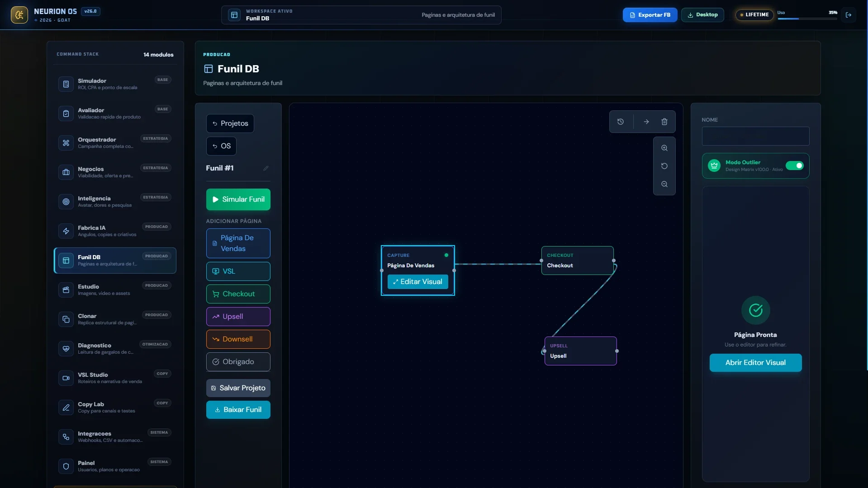
Task: Click the trash icon in canvas toolbar
Action: click(x=664, y=122)
